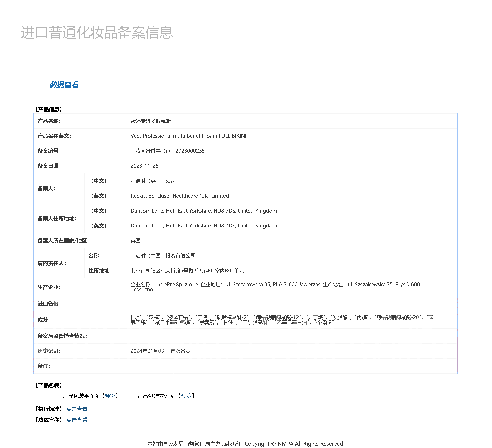This screenshot has width=492, height=448.
Task: Click the country value 英国
Action: [135, 241]
